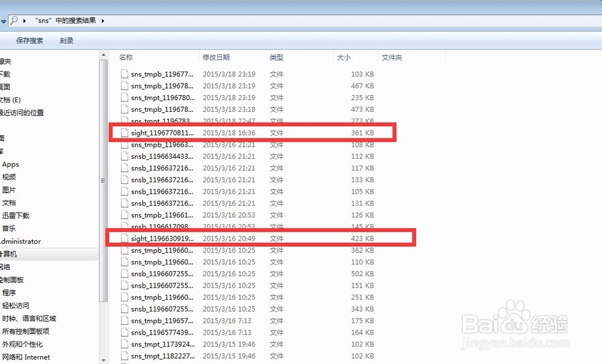Click file icon of the 151 KB row
602x364 pixels.
pyautogui.click(x=125, y=285)
